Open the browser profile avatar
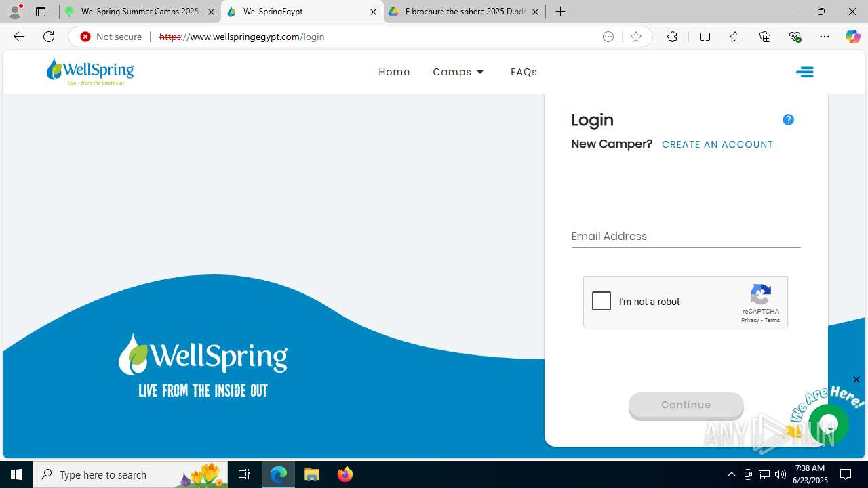This screenshot has width=868, height=488. pyautogui.click(x=15, y=12)
